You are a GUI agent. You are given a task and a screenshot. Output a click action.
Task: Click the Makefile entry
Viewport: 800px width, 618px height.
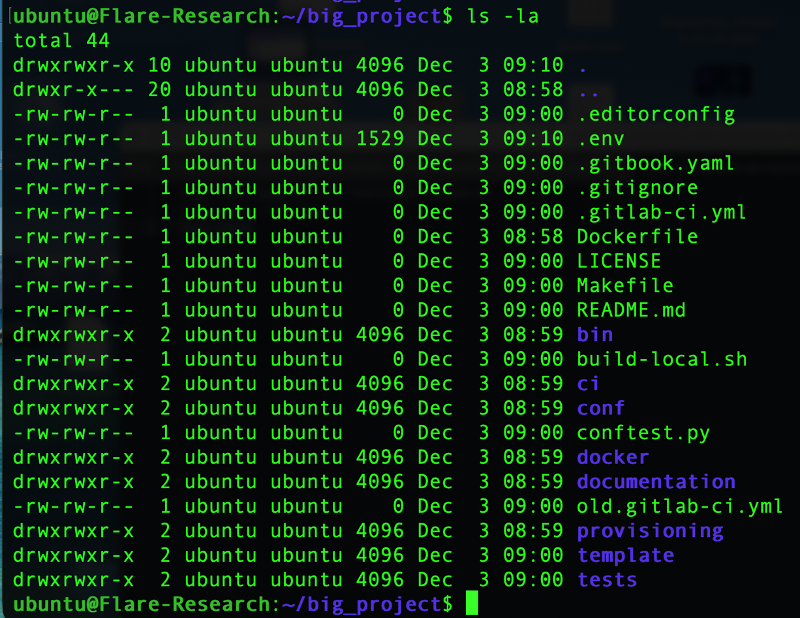[x=625, y=286]
